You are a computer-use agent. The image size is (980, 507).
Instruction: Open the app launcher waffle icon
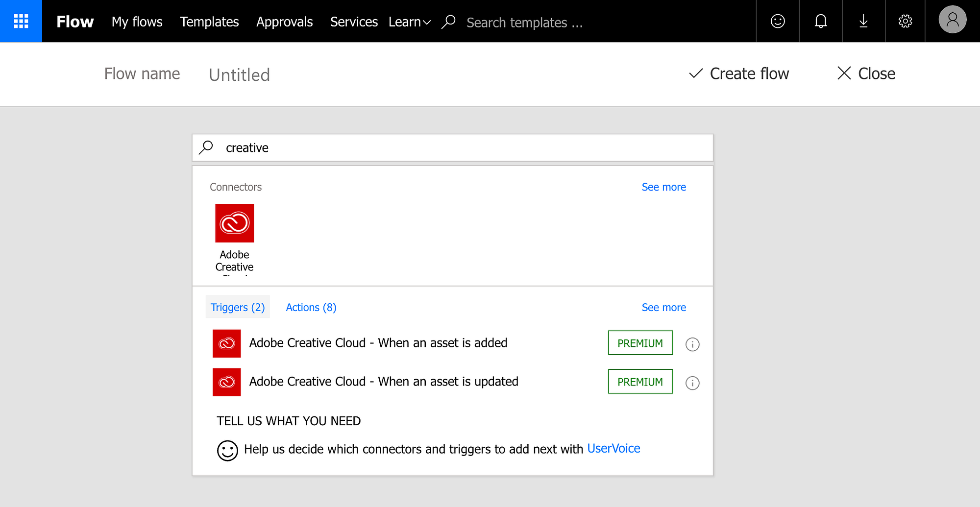pos(21,21)
